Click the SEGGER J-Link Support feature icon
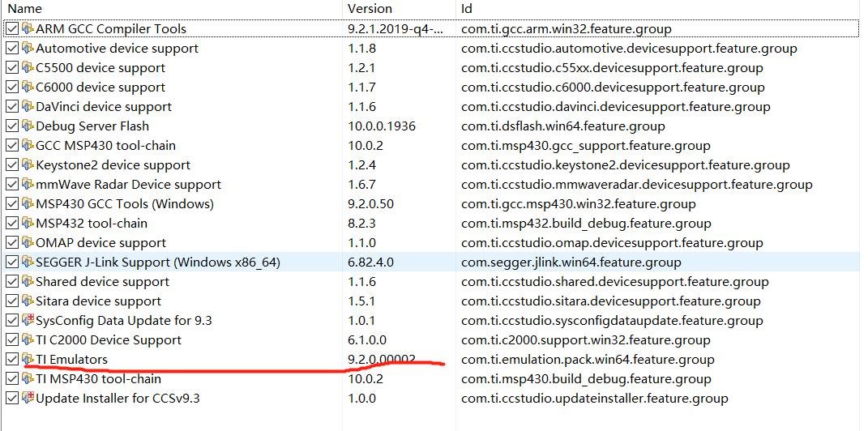 tap(28, 262)
